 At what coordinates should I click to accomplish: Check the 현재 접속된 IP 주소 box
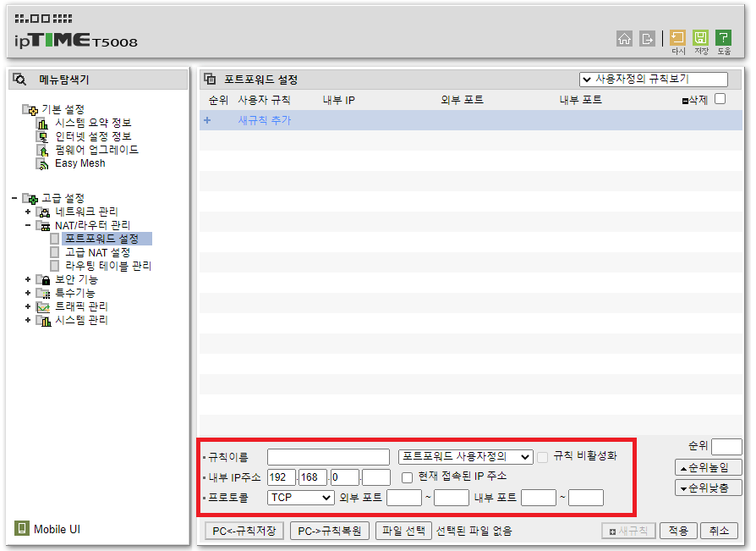click(408, 477)
